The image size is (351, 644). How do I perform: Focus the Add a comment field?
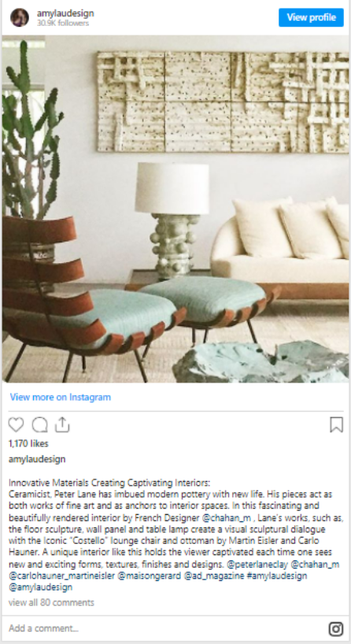(x=164, y=628)
